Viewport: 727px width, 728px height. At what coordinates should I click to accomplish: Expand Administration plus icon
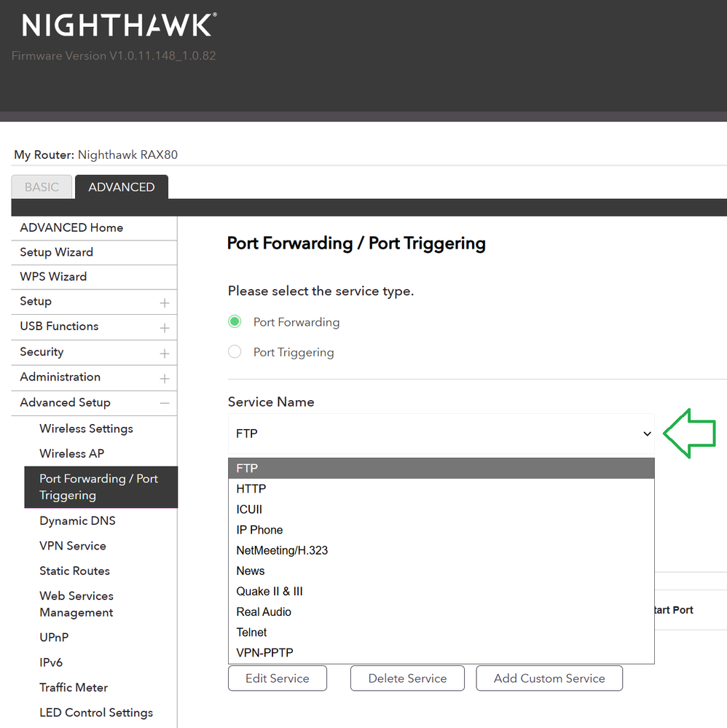(165, 379)
